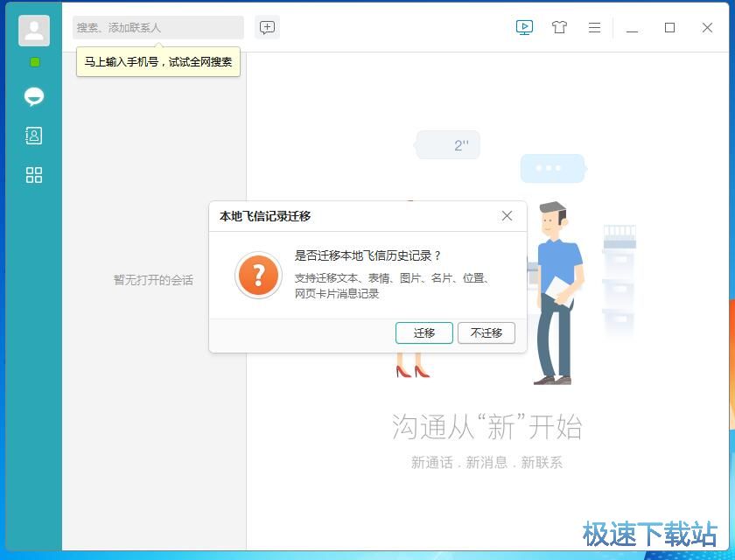Click the 是否迁移本地飞信历史记录 text
This screenshot has height=560, width=735.
coord(367,255)
